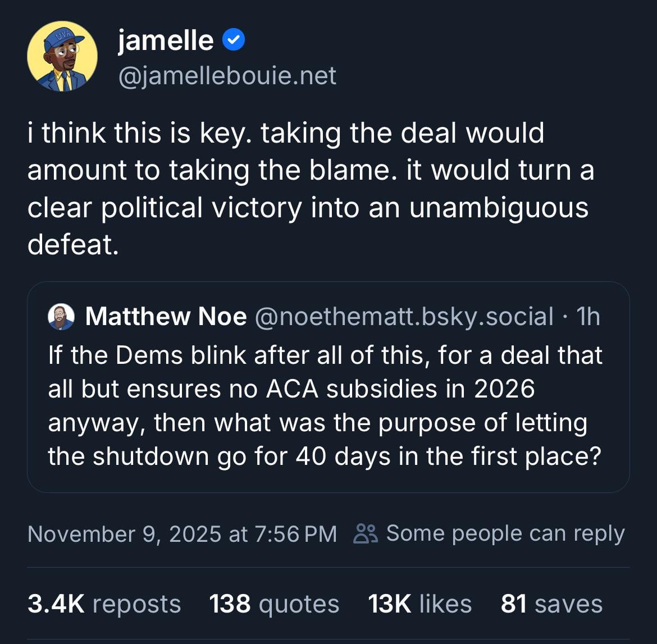The height and width of the screenshot is (644, 657).
Task: Click the people icon beside reply settings
Action: click(x=366, y=533)
